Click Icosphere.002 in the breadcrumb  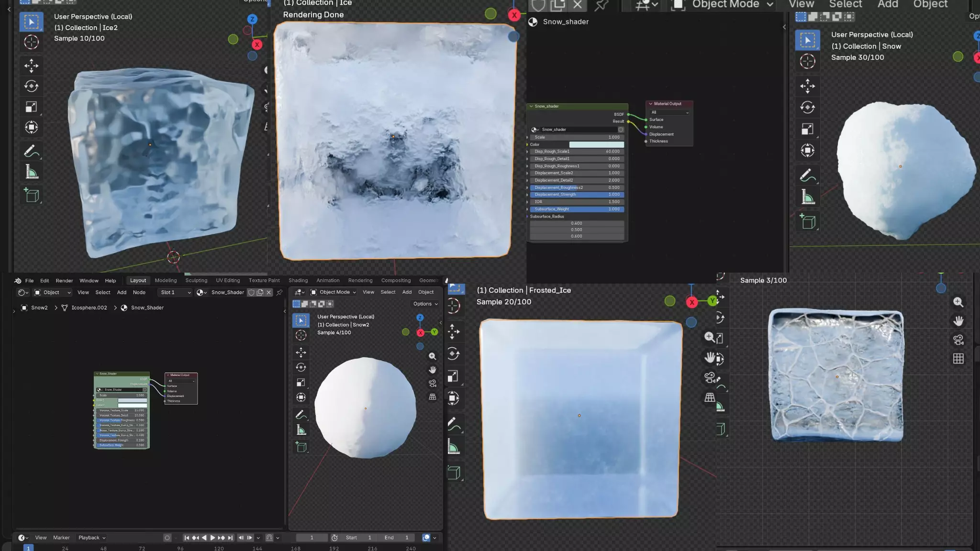tap(89, 308)
